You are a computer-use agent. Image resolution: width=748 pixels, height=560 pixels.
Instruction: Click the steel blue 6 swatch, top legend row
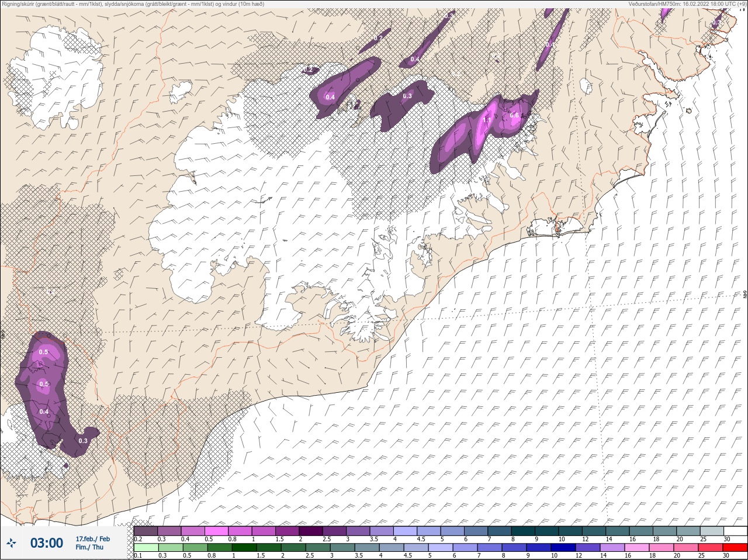point(476,531)
